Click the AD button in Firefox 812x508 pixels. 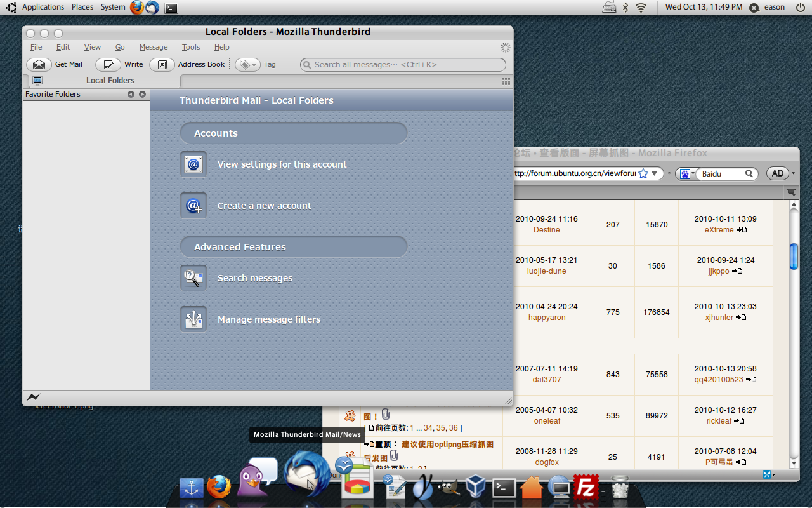[778, 173]
